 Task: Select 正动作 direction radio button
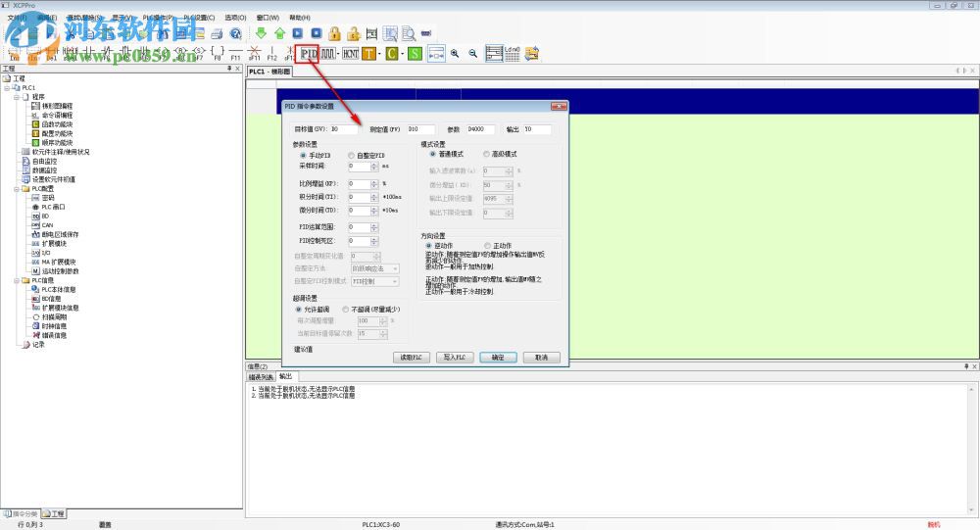487,246
